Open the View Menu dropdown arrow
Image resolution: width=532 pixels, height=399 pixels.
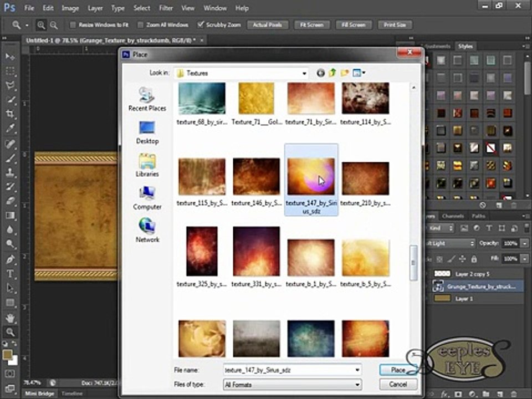[x=364, y=73]
